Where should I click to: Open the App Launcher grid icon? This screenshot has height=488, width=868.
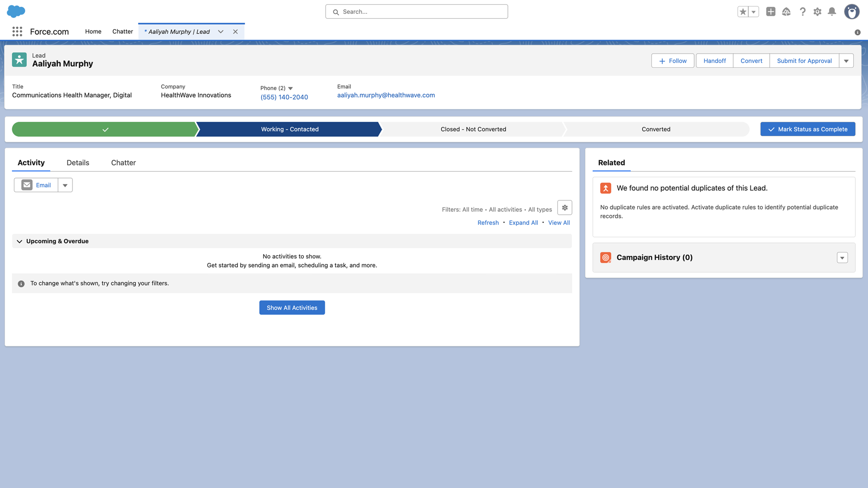point(17,31)
